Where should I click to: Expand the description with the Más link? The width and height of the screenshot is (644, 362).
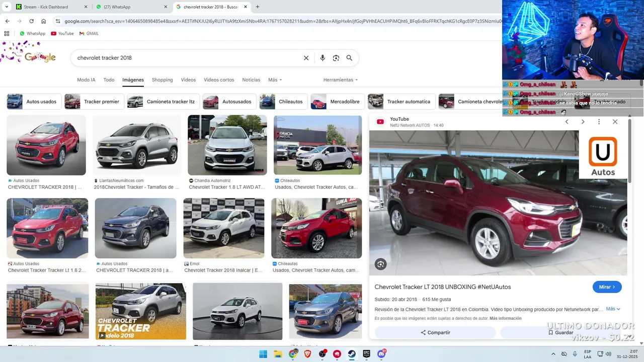613,309
